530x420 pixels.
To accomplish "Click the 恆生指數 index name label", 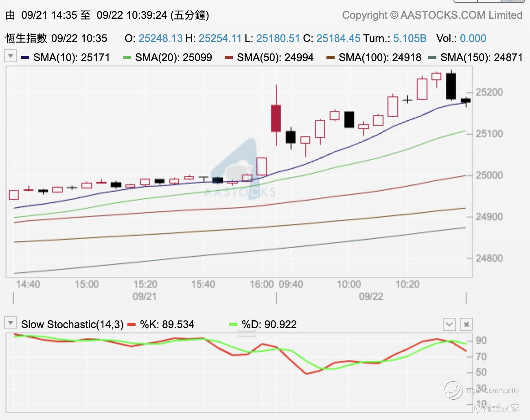I will click(x=26, y=38).
